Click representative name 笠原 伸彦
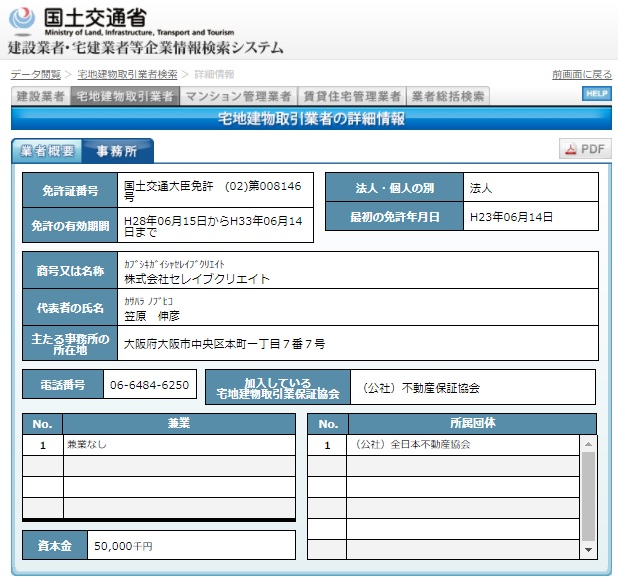This screenshot has height=581, width=618. point(152,316)
